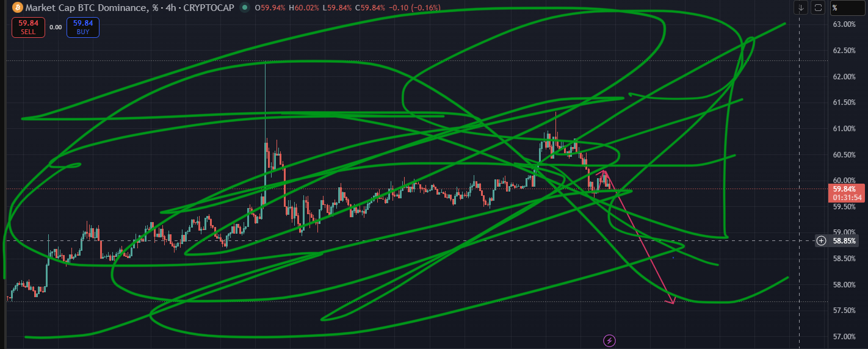The width and height of the screenshot is (868, 349).
Task: Click the H60.02% high value in legend
Action: (x=305, y=7)
